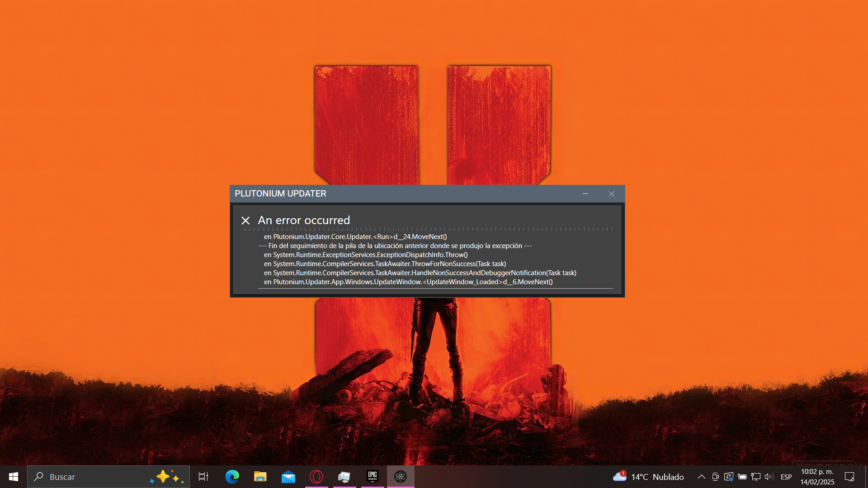868x488 pixels.
Task: Open the clock showing 10:02 p. m.
Action: [817, 477]
